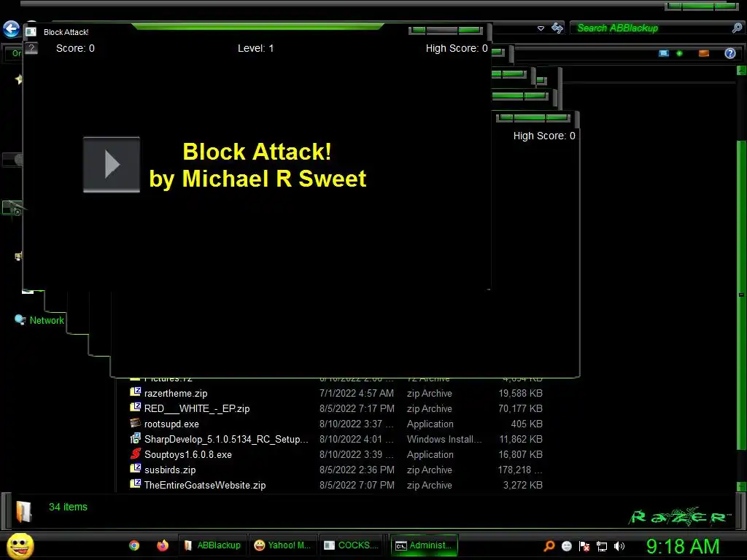The height and width of the screenshot is (560, 747).
Task: Select RED___WHITE_-_EP.zip in the file list
Action: click(x=197, y=408)
